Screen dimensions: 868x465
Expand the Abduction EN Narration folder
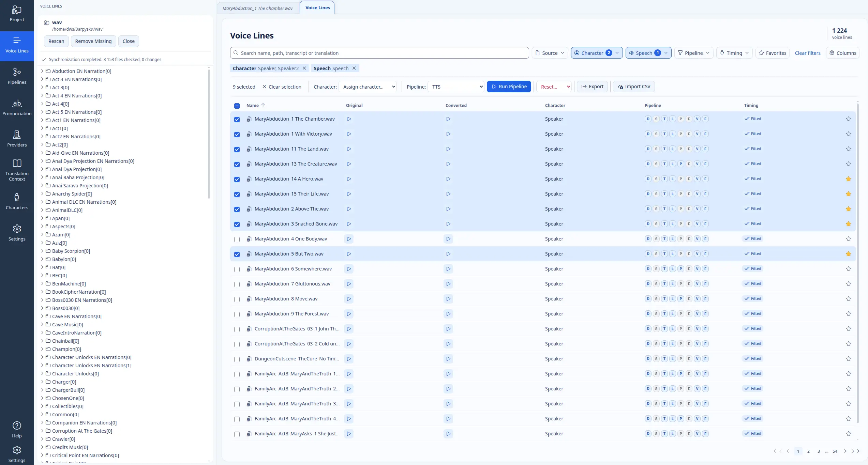pyautogui.click(x=42, y=71)
